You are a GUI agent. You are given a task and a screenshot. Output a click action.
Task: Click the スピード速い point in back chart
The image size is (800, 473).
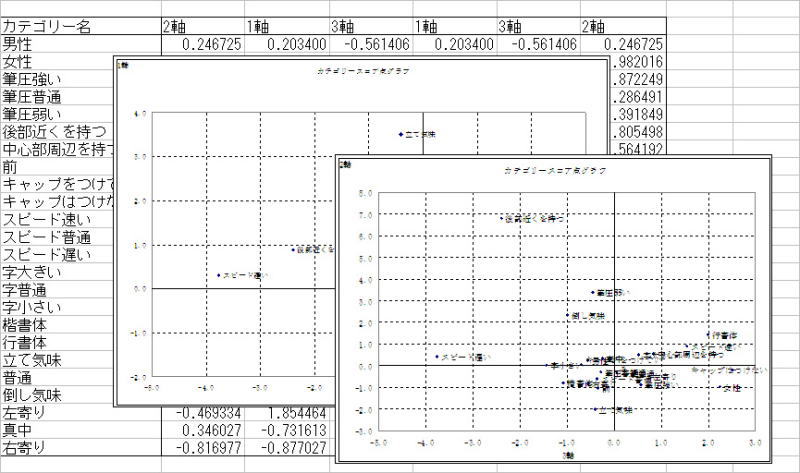click(219, 275)
